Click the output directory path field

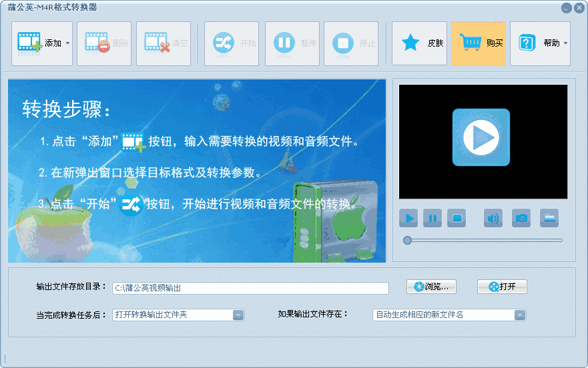[x=250, y=288]
